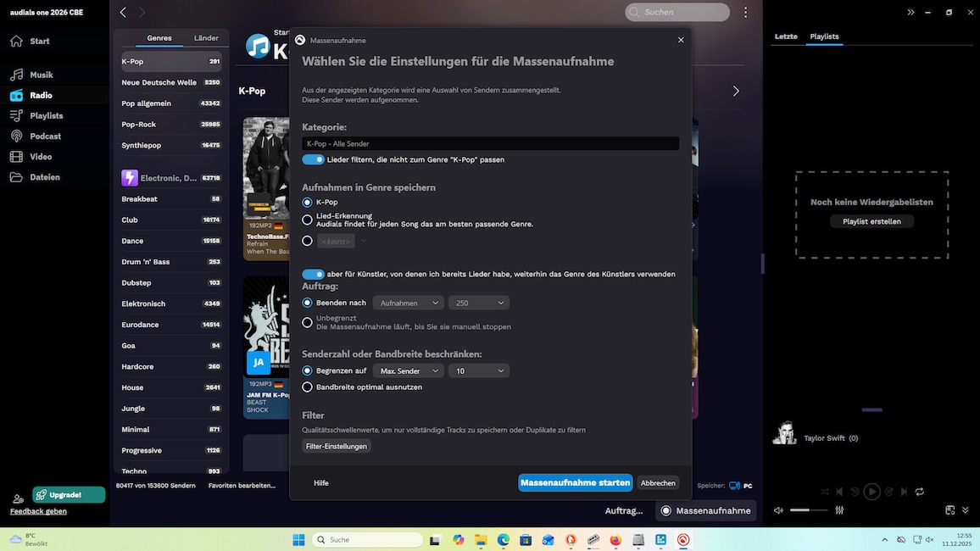Image resolution: width=980 pixels, height=551 pixels.
Task: Select the Pop-Rock genre
Action: click(x=171, y=125)
